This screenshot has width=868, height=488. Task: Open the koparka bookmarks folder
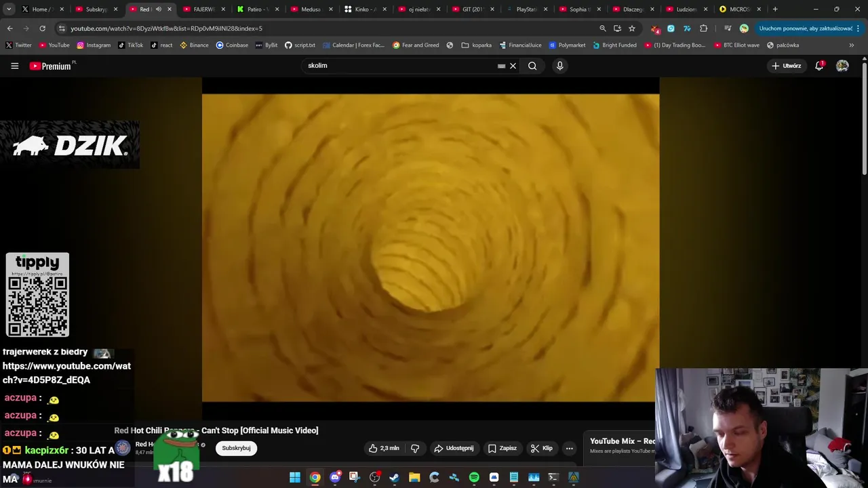click(477, 45)
